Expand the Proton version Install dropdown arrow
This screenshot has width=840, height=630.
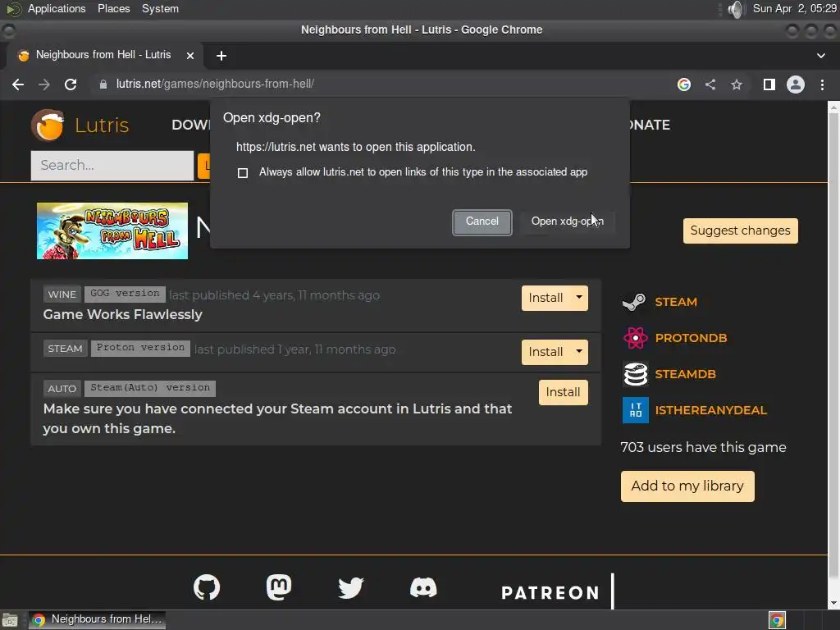click(x=579, y=352)
